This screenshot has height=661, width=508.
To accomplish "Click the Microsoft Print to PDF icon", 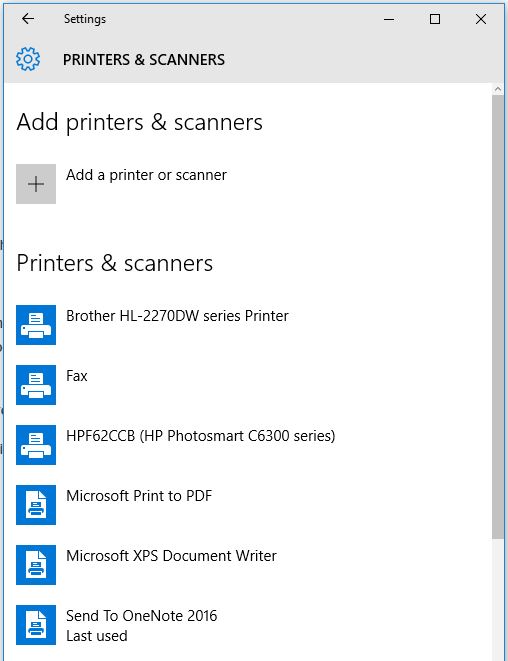I will [36, 505].
